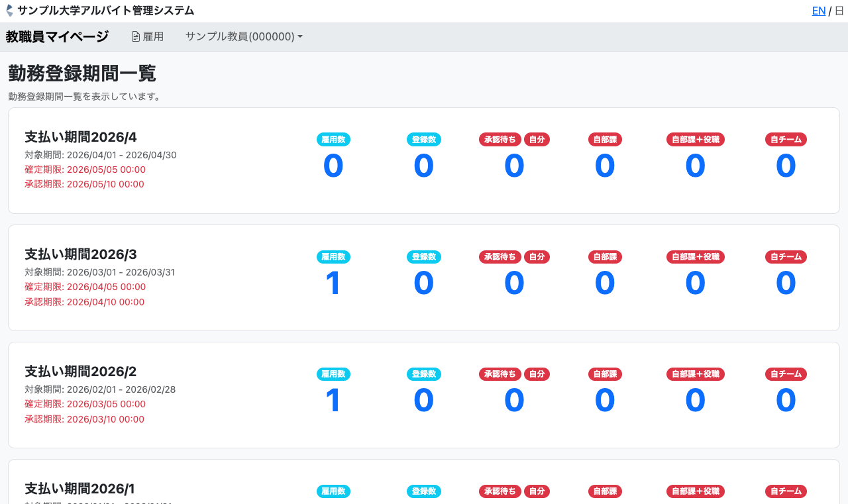Image resolution: width=848 pixels, height=504 pixels.
Task: Click the 自分 badge in the 2026/3 card
Action: tap(537, 256)
